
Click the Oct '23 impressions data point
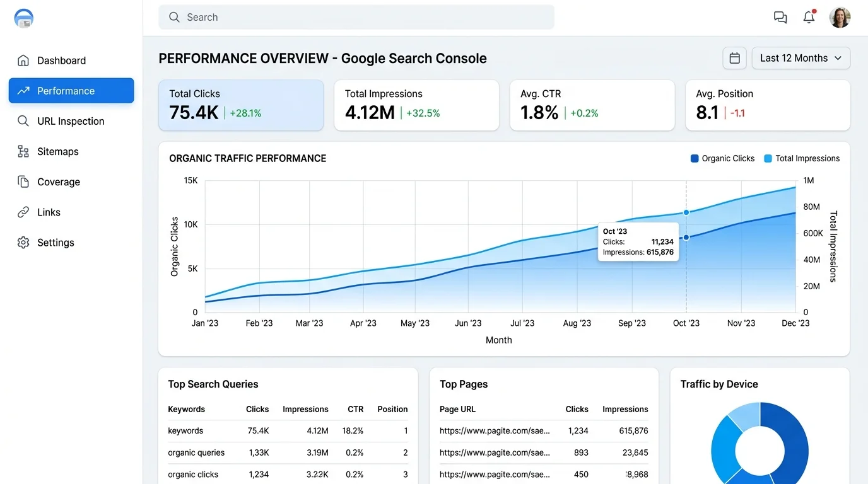pos(686,212)
